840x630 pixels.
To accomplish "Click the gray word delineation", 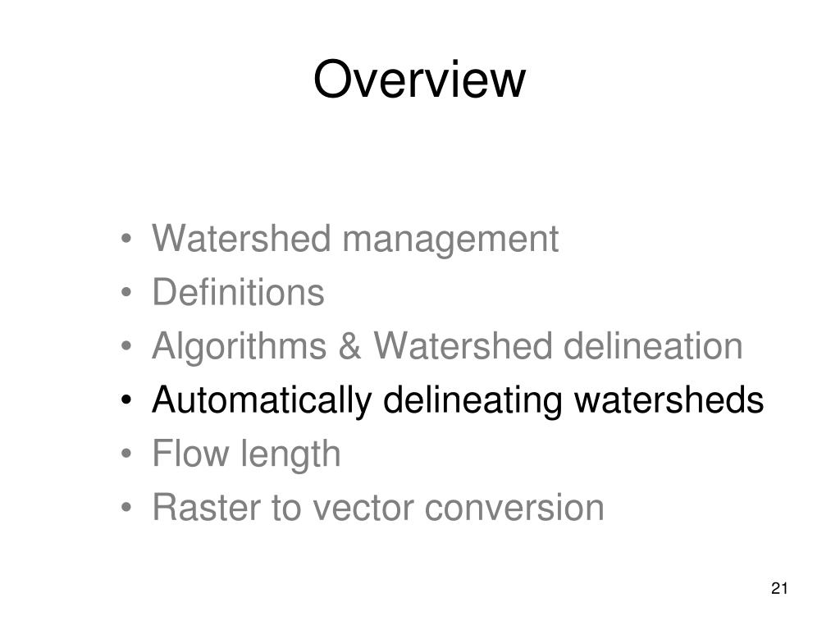I will pyautogui.click(x=653, y=346).
